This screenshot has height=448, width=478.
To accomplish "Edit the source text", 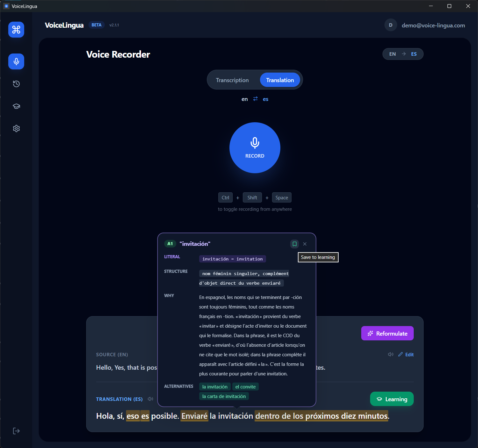I will tap(406, 354).
